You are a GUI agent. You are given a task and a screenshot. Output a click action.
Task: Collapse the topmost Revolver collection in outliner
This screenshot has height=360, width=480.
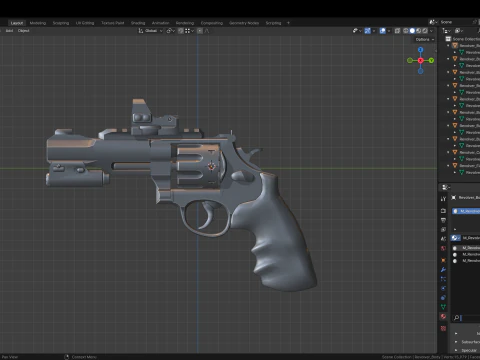point(448,46)
